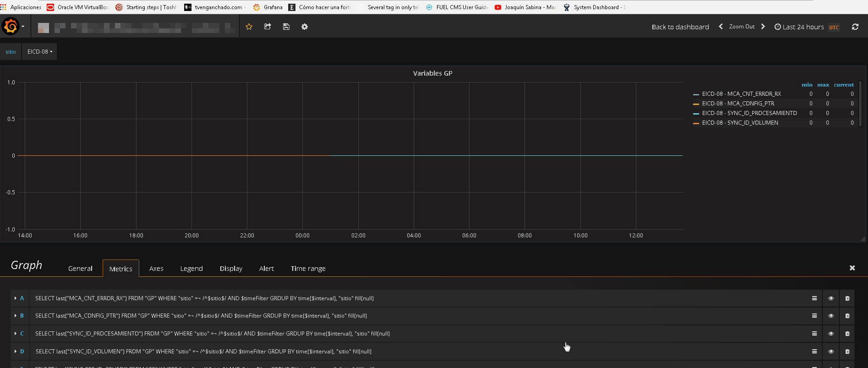Screen dimensions: 868x368
Task: Delete query A with trash icon
Action: (x=847, y=298)
